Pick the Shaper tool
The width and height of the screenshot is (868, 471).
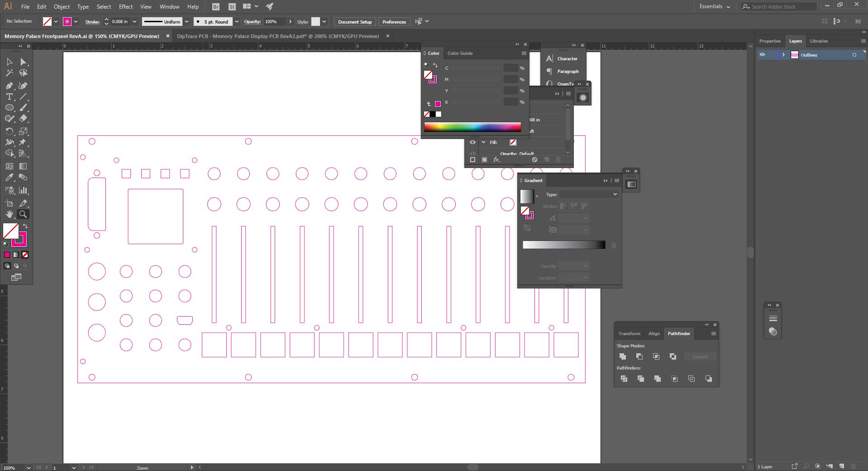pyautogui.click(x=10, y=119)
